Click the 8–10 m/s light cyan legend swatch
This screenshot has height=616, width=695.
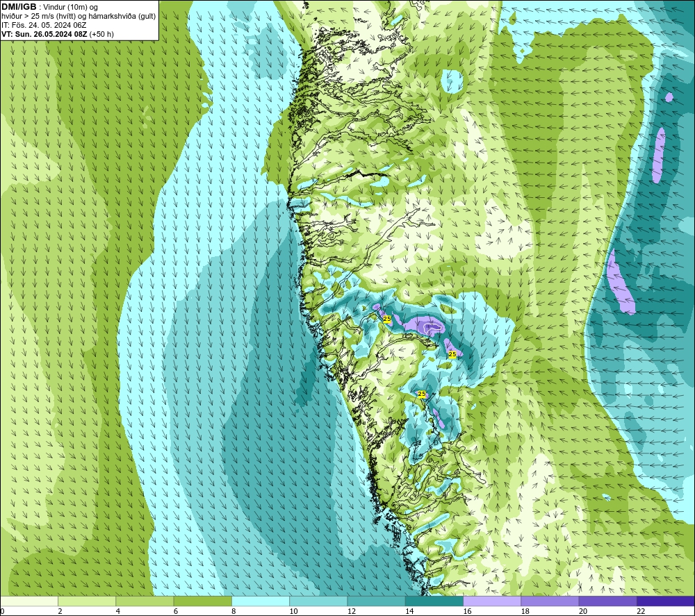(x=261, y=601)
